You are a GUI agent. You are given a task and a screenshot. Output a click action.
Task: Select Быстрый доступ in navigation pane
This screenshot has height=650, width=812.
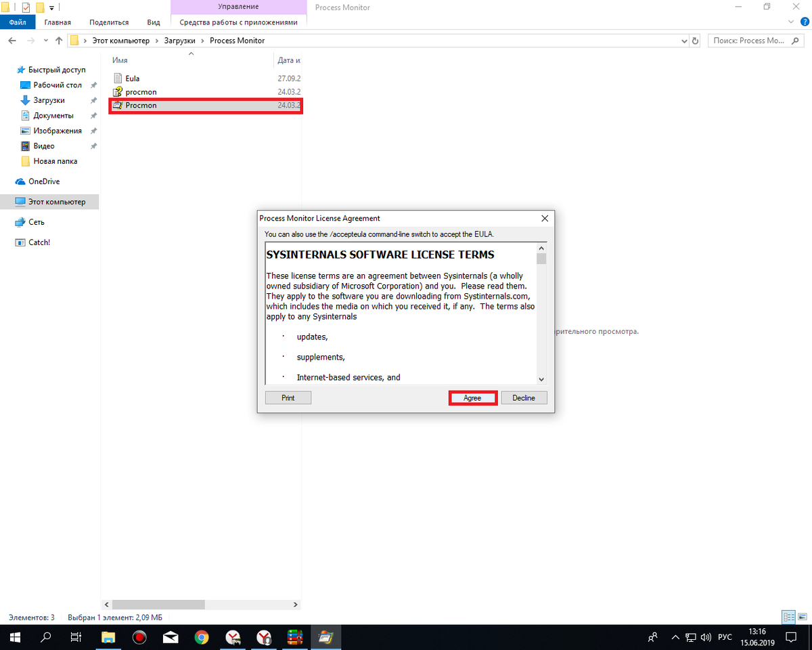tap(56, 70)
